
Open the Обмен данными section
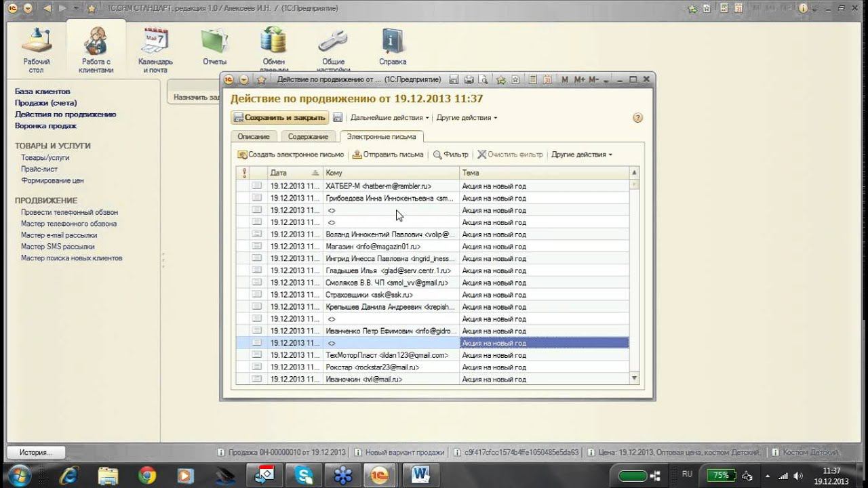(274, 49)
